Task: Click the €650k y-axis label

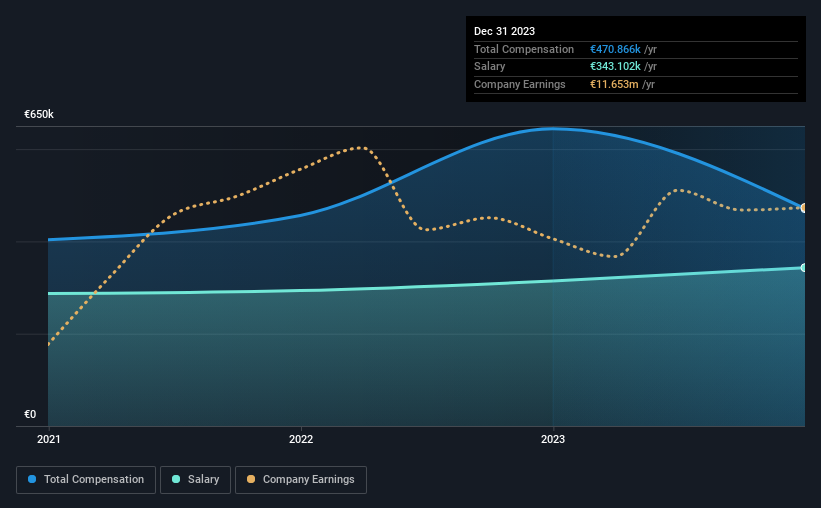Action: [x=39, y=114]
